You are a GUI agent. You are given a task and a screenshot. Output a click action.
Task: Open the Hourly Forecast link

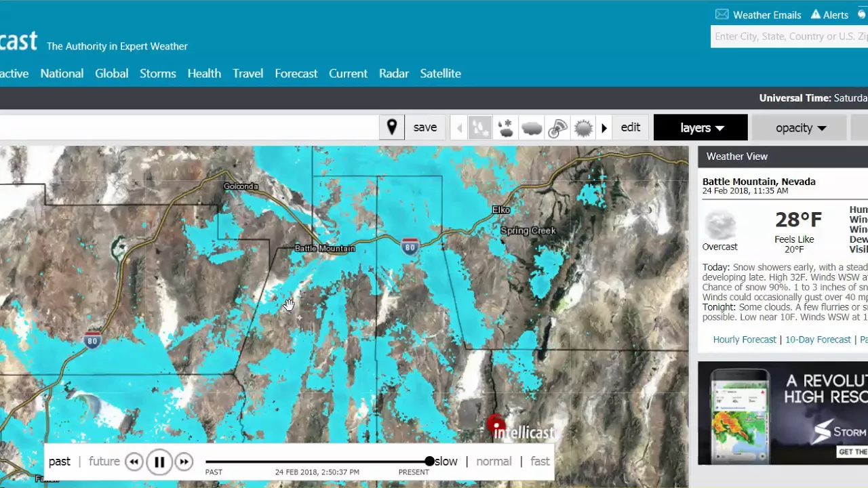[745, 340]
